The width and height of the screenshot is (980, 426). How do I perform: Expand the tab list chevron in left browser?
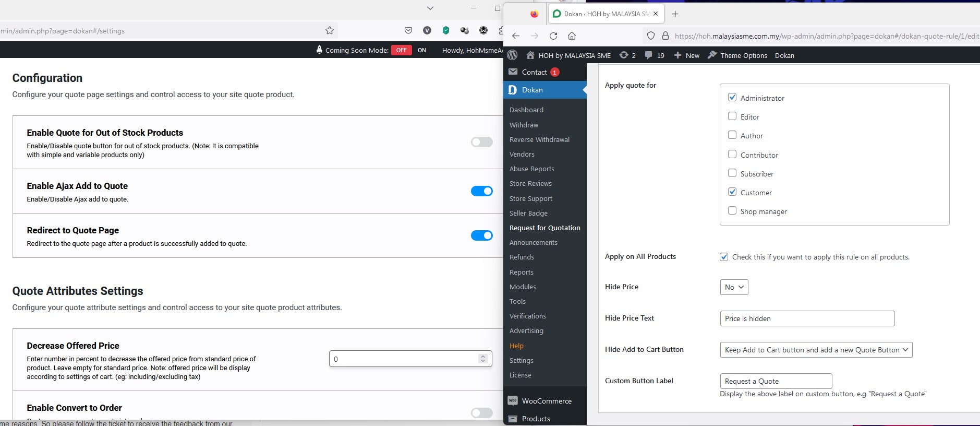pos(430,8)
